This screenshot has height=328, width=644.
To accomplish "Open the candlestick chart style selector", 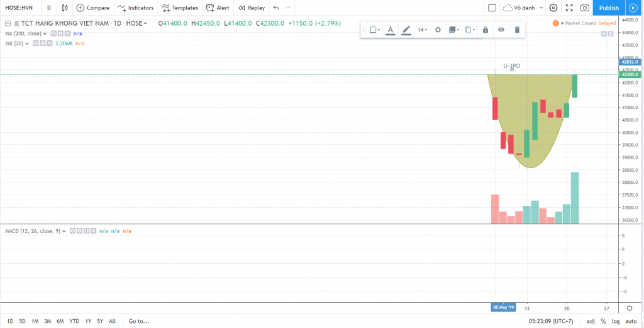I will tap(64, 8).
